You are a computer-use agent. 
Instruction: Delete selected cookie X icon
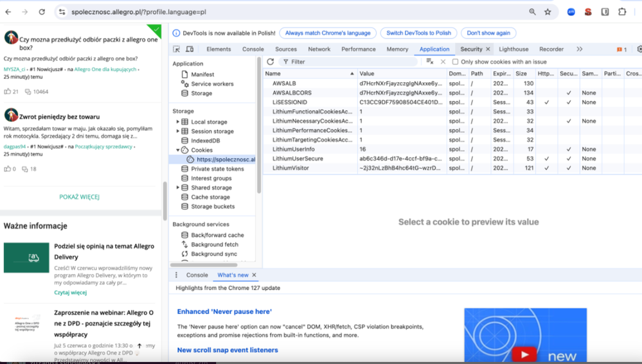(443, 62)
